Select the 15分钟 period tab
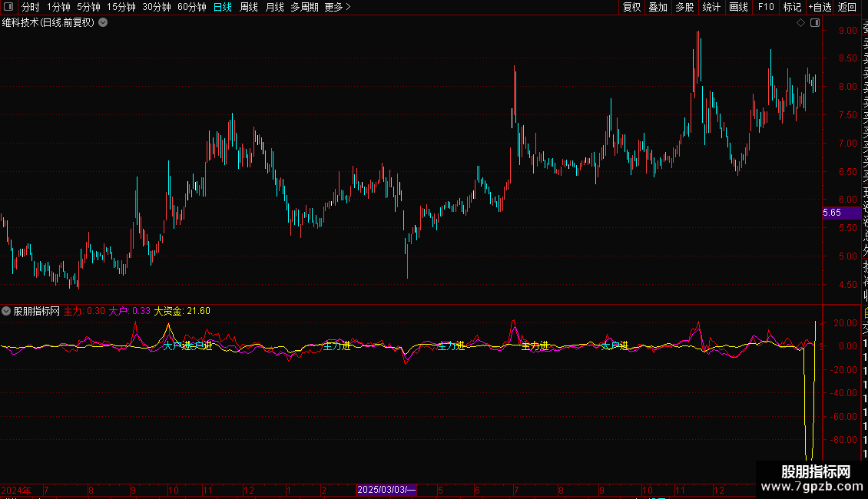The width and height of the screenshot is (868, 499). 121,7
